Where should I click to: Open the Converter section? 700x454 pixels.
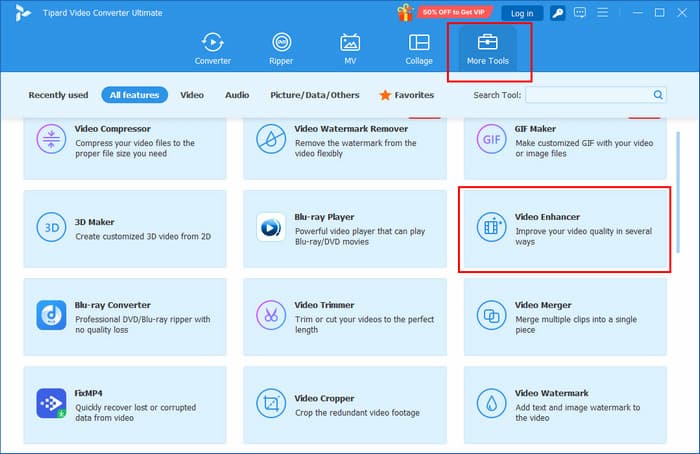click(212, 49)
